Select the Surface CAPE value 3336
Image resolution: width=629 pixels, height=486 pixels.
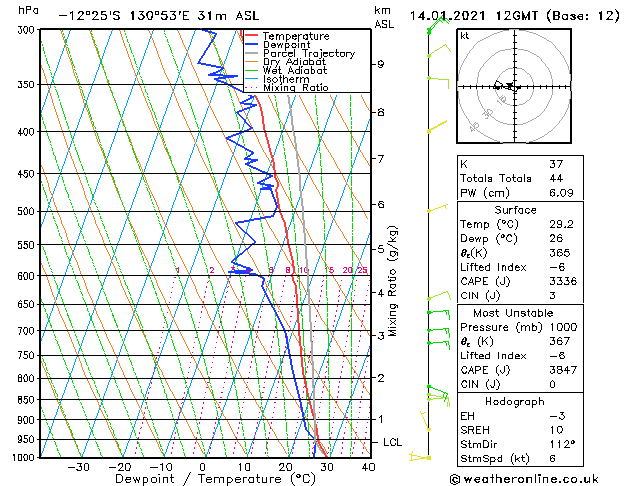563,281
